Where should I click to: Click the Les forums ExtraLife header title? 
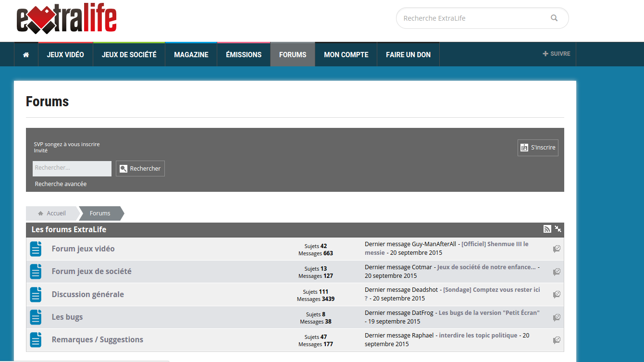point(69,229)
